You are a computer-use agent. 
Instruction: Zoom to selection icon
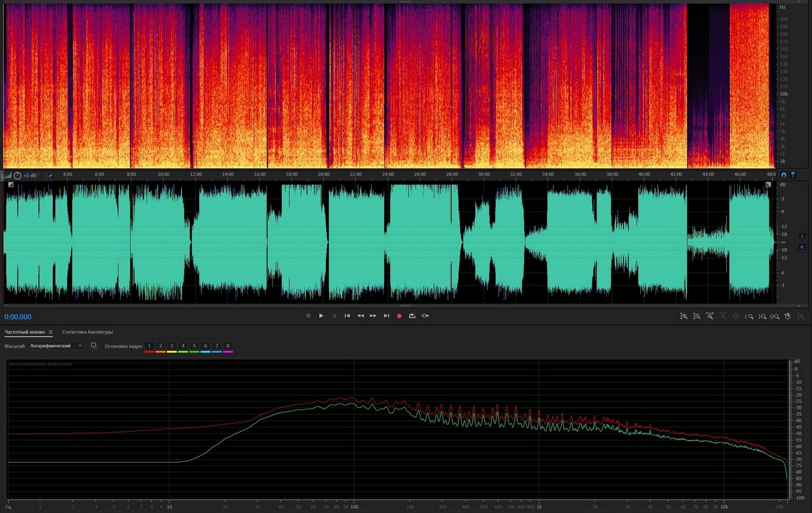click(x=775, y=316)
